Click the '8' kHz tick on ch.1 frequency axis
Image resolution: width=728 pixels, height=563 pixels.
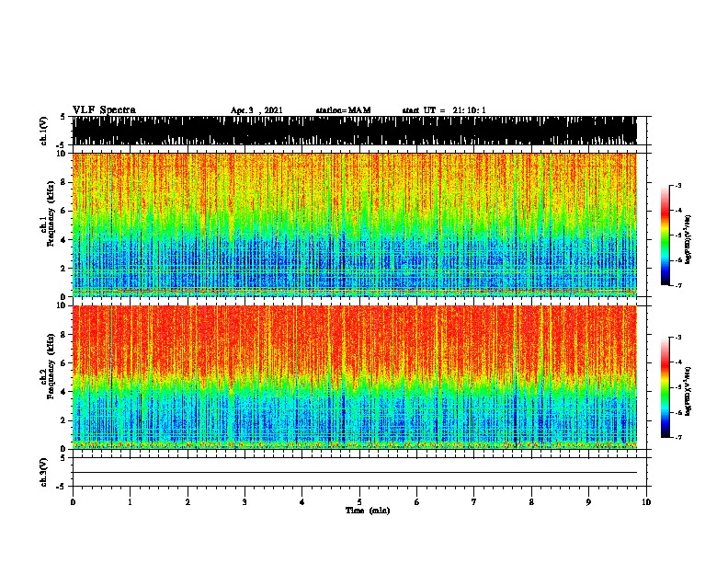pyautogui.click(x=64, y=182)
